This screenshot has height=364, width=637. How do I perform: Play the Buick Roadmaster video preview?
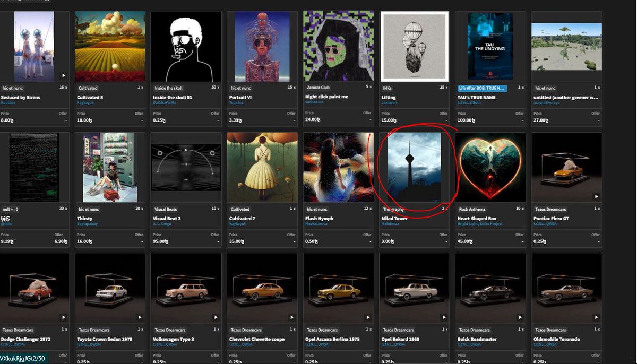(x=519, y=317)
